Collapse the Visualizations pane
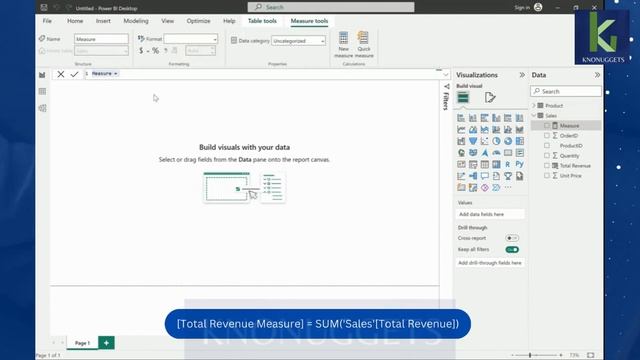Viewport: 640px width, 360px height. pyautogui.click(x=522, y=75)
